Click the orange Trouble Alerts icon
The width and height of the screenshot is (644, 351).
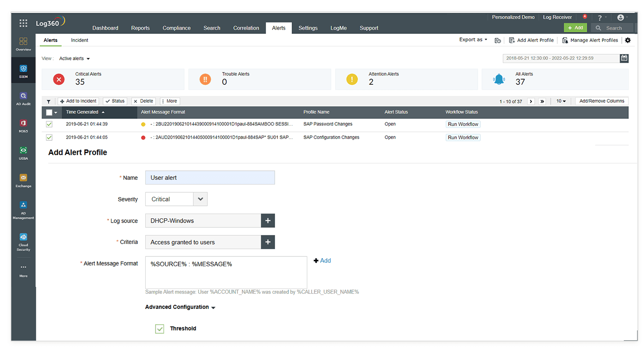[x=205, y=79]
